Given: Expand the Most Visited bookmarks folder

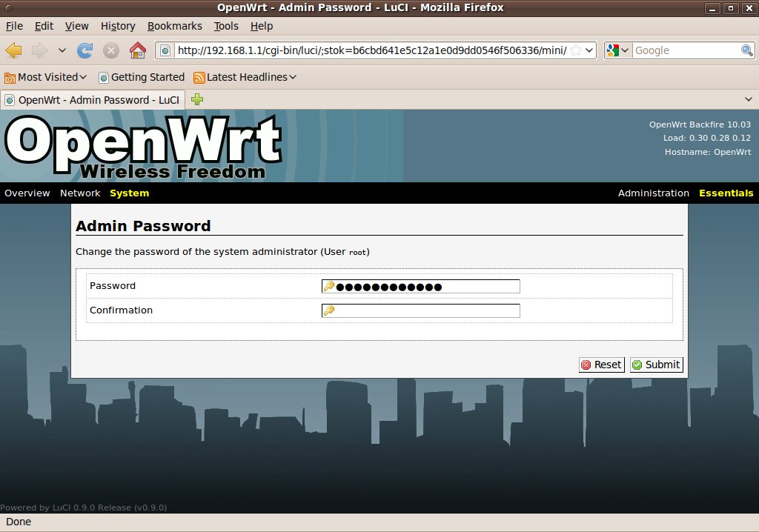Looking at the screenshot, I should (46, 77).
